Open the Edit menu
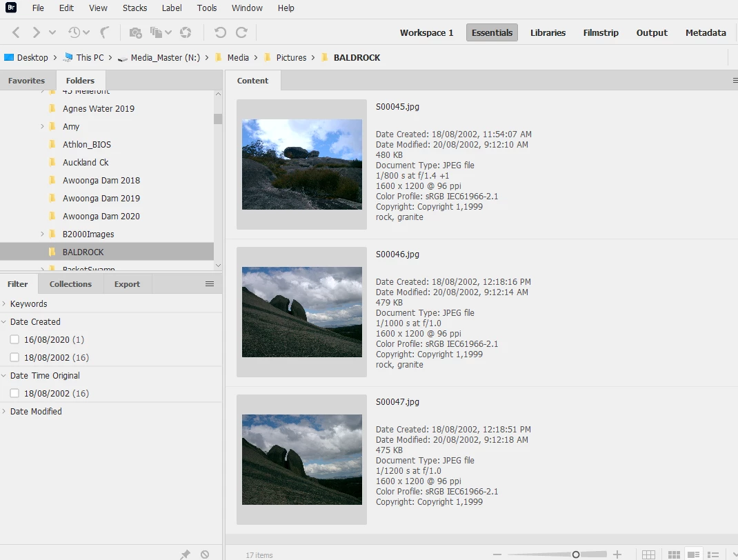Viewport: 738px width, 560px height. (x=66, y=8)
